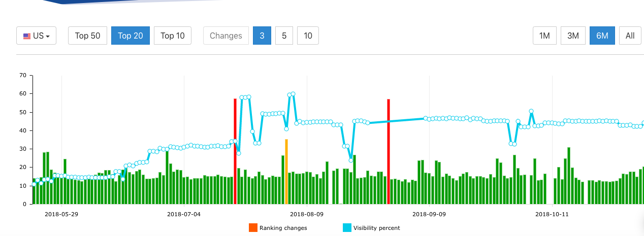Show the All time range
The image size is (644, 236).
(x=630, y=36)
